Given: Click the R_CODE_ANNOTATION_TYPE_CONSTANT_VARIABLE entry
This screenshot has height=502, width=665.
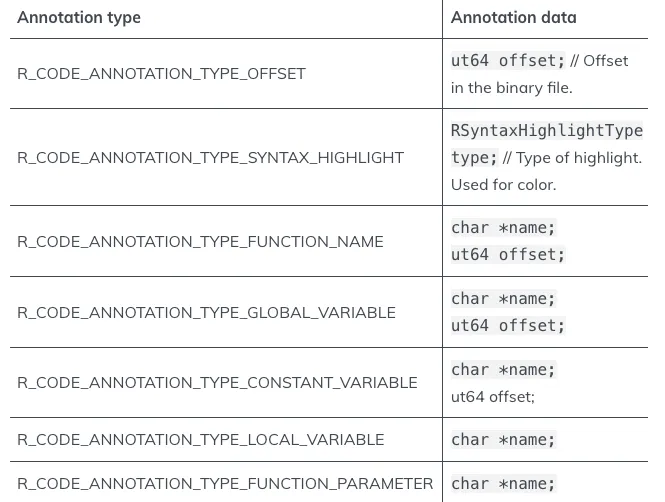Looking at the screenshot, I should (x=217, y=383).
